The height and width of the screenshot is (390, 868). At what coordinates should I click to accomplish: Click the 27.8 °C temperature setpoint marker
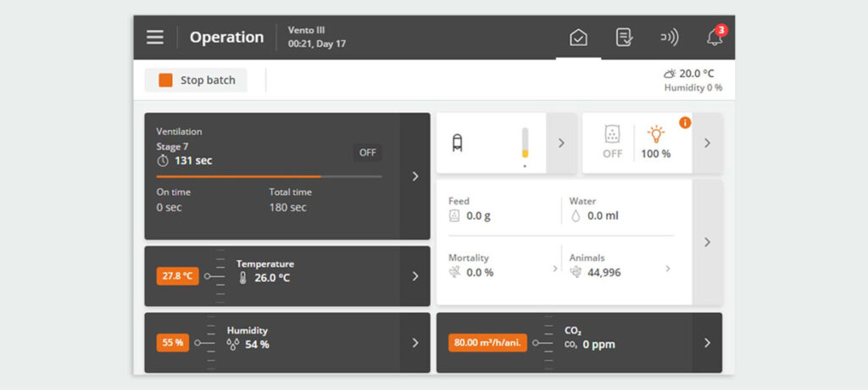tap(177, 276)
